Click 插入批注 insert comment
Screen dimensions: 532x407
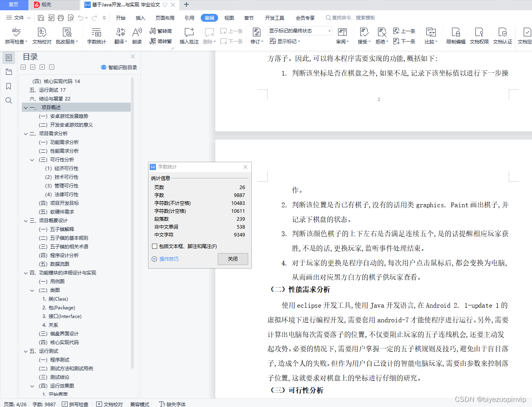[189, 36]
